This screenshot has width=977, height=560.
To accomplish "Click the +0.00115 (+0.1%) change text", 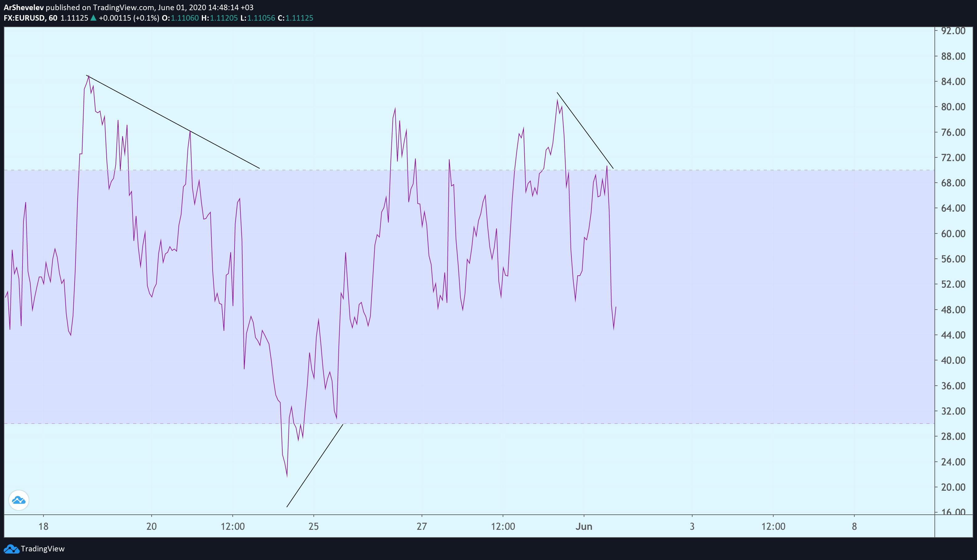I will pos(129,18).
